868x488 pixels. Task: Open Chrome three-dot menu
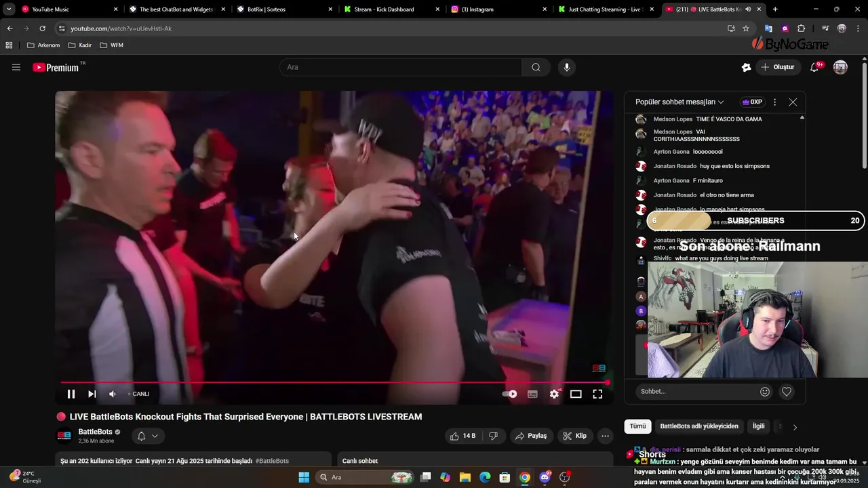pyautogui.click(x=858, y=28)
